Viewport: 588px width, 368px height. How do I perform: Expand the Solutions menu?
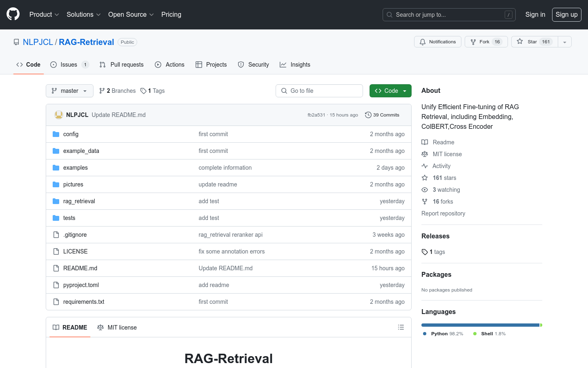point(83,14)
